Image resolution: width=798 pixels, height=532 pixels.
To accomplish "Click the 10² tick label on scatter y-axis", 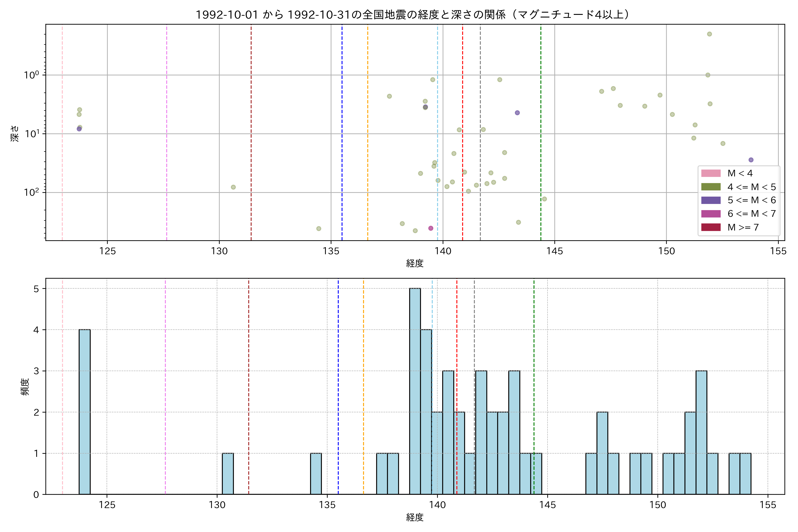I will [31, 192].
